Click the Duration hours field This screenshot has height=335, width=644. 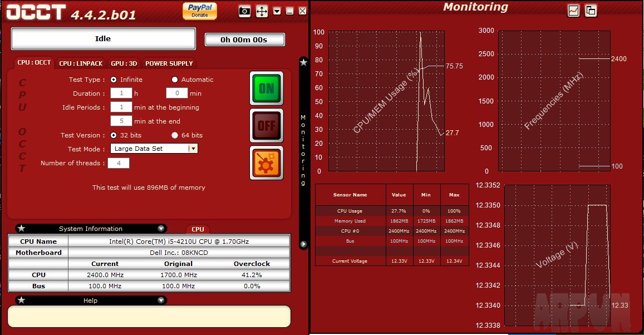click(121, 93)
